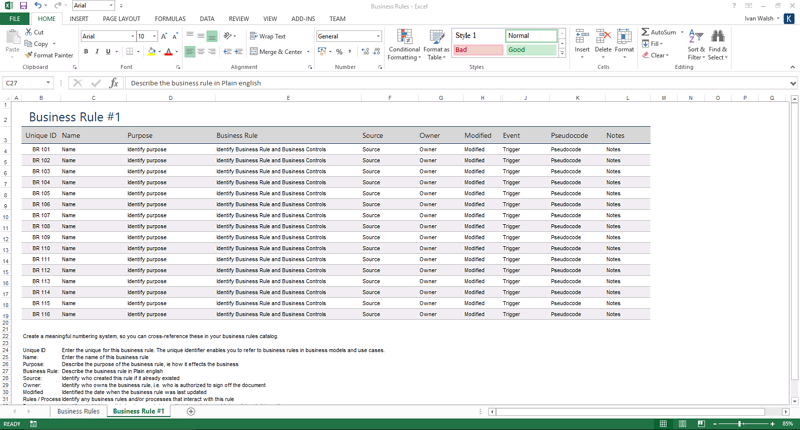The width and height of the screenshot is (800, 430).
Task: Apply the Good cell style
Action: [531, 49]
